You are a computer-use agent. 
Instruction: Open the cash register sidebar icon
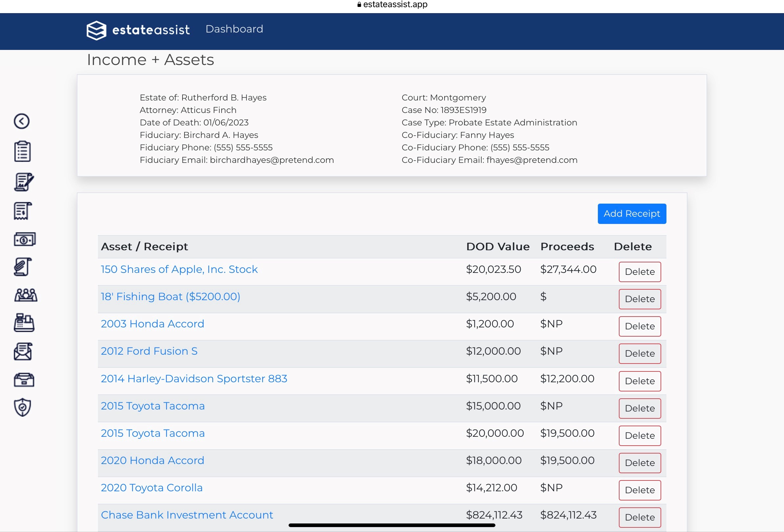24,323
